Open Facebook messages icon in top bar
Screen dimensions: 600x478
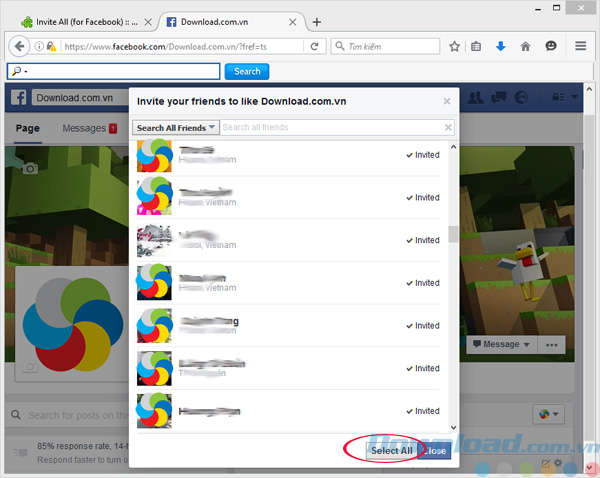[498, 98]
